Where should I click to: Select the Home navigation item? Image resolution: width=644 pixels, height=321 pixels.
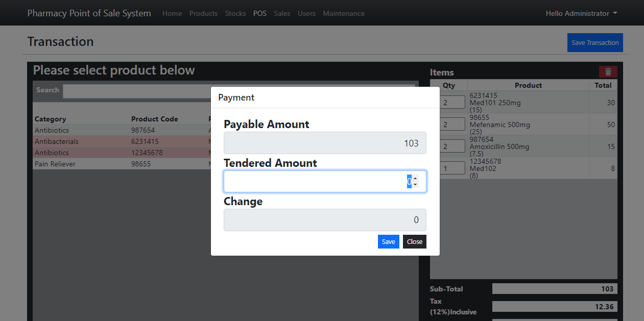[x=172, y=13]
